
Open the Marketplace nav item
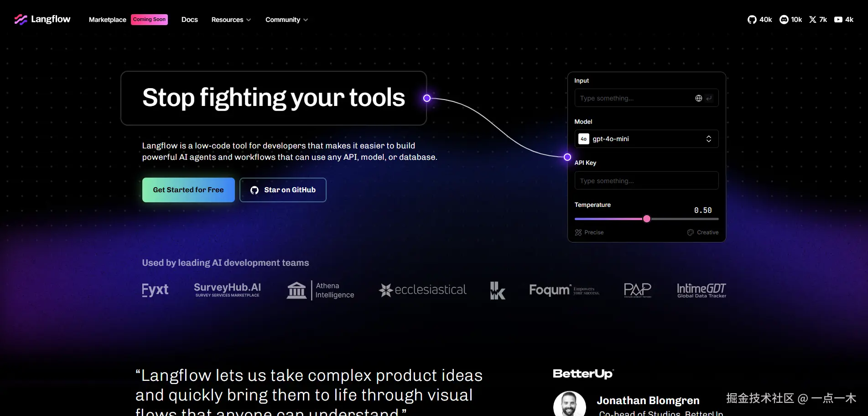click(x=108, y=20)
